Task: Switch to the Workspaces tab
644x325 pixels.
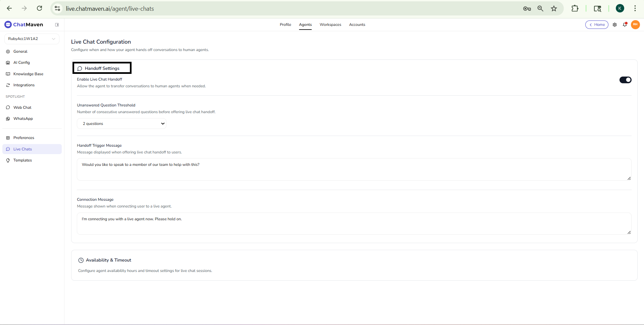Action: pyautogui.click(x=330, y=25)
